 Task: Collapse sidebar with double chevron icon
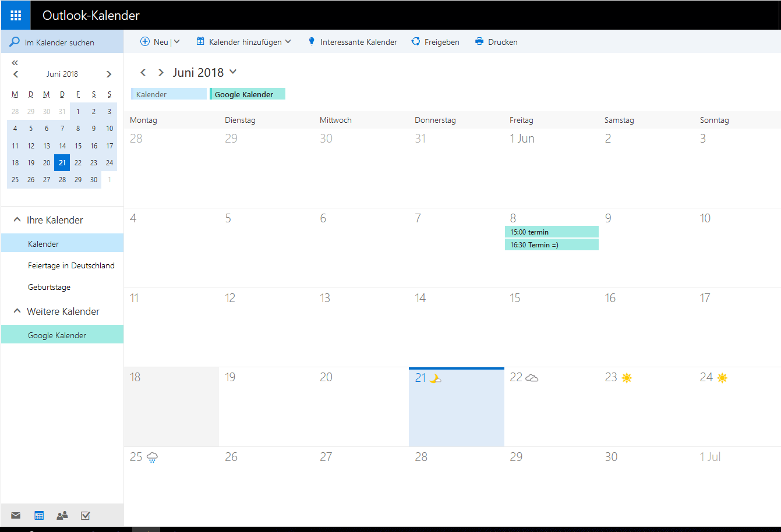click(x=15, y=62)
